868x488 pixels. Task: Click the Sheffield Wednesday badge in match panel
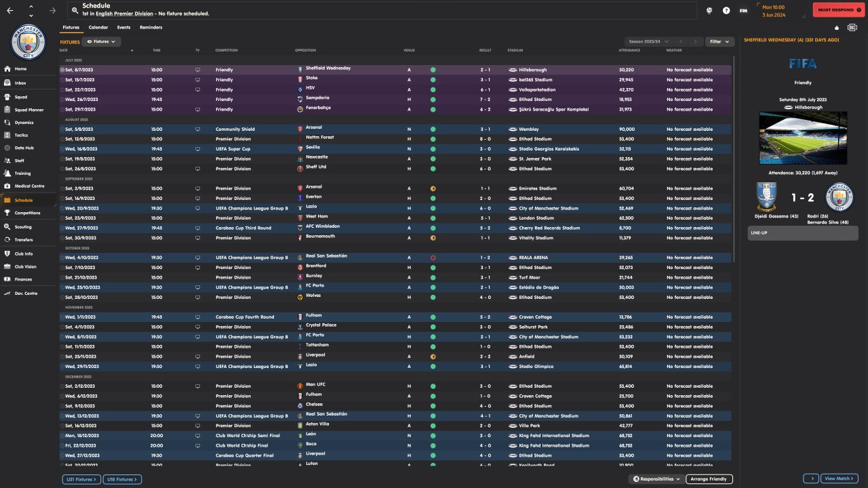coord(767,197)
